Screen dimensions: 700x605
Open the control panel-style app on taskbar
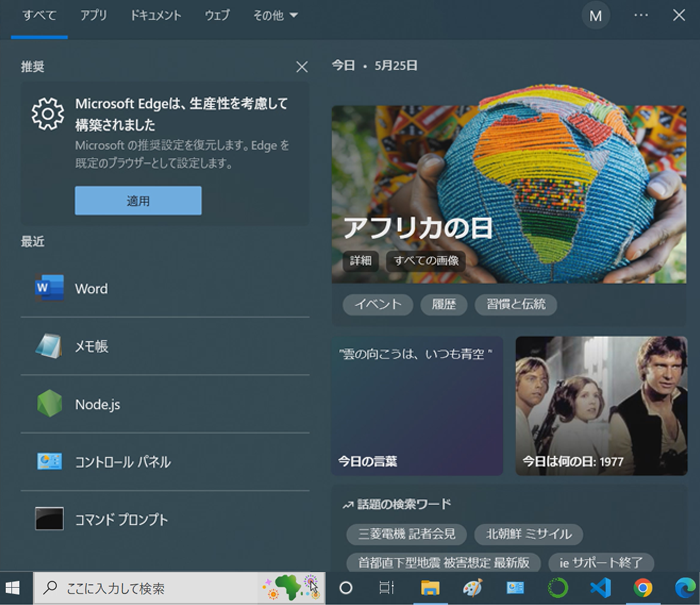coord(515,588)
